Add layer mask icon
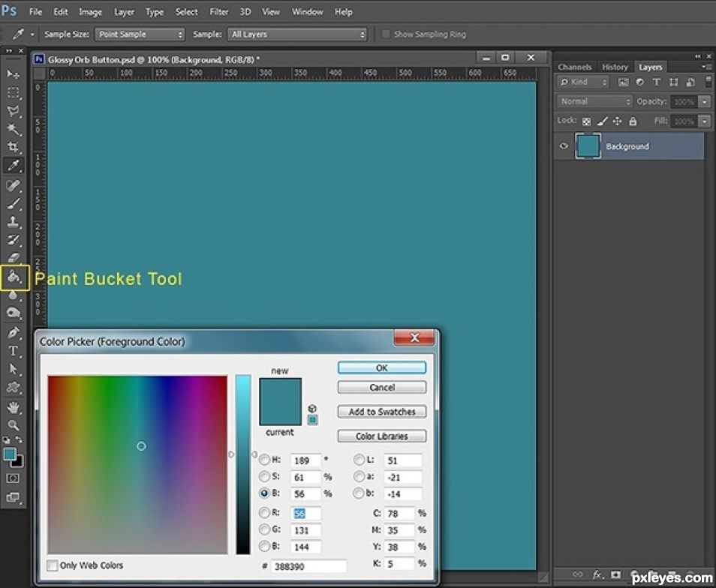The image size is (716, 588). tap(615, 574)
